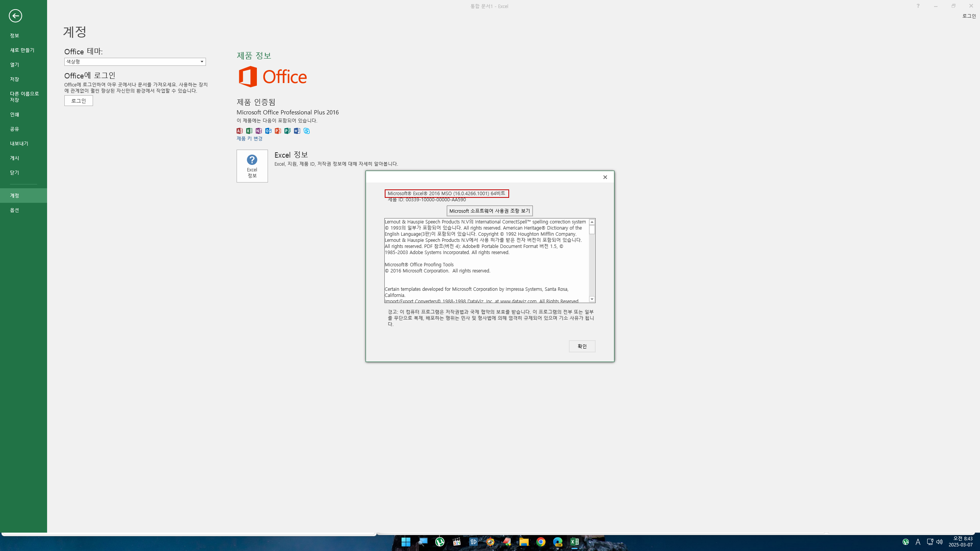The image size is (980, 551).
Task: Select 인쇄 in the left menu
Action: [15, 114]
